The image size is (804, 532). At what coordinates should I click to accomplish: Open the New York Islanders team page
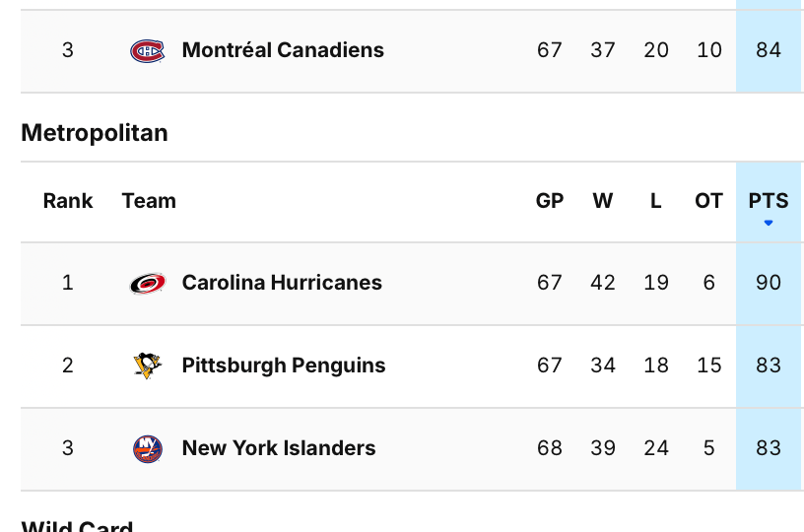[x=279, y=448]
